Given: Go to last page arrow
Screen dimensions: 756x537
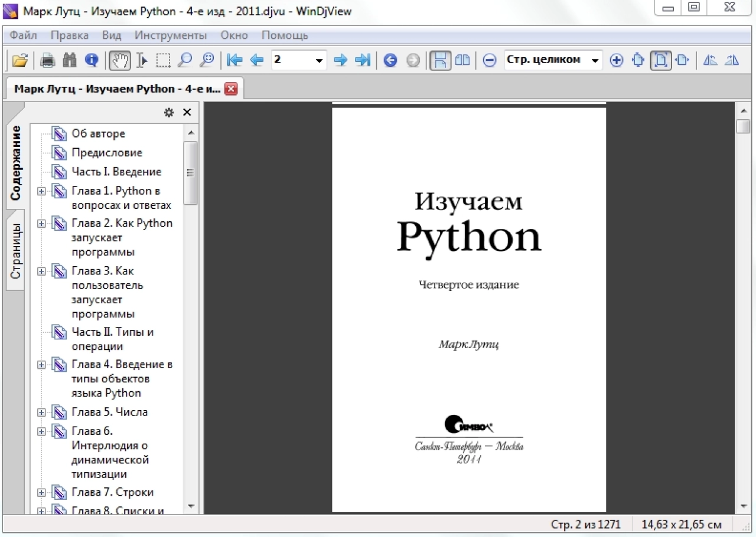Looking at the screenshot, I should [x=363, y=60].
